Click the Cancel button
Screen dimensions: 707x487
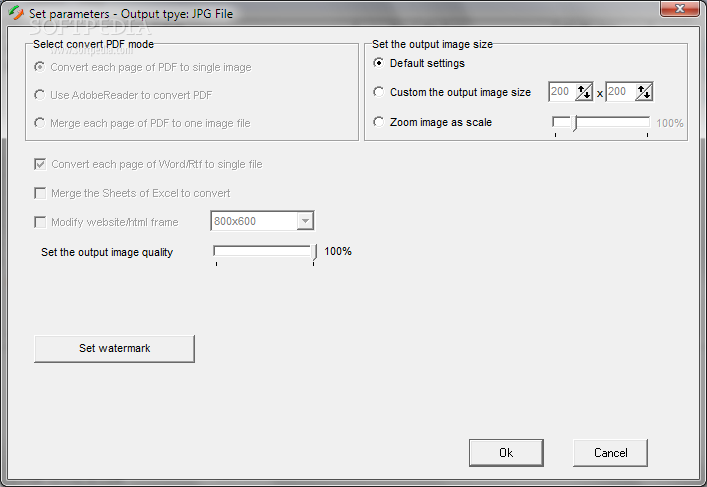[611, 453]
